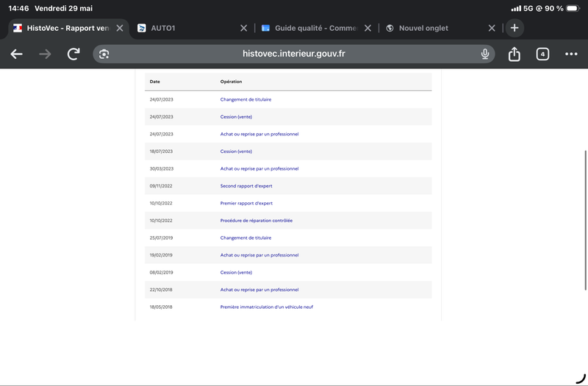Reload the HistoVec page
This screenshot has width=588, height=386.
[73, 54]
